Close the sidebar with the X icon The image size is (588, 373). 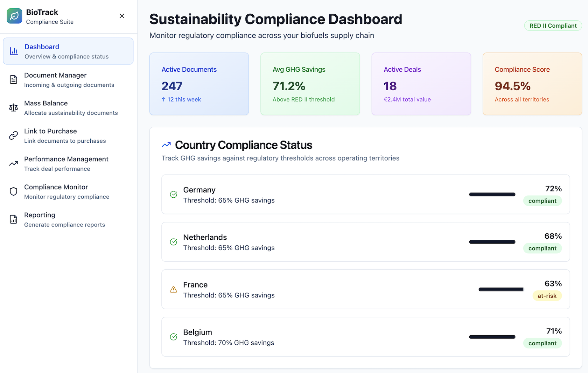tap(122, 16)
